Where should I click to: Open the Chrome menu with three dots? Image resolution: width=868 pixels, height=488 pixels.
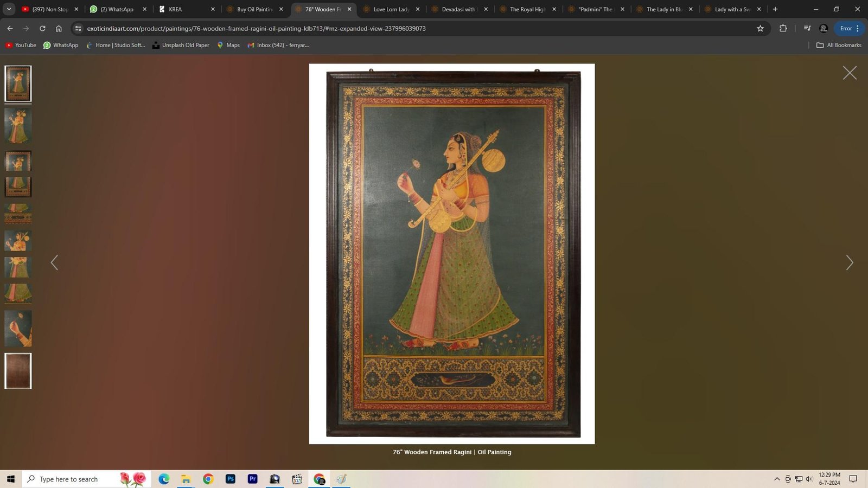tap(858, 28)
